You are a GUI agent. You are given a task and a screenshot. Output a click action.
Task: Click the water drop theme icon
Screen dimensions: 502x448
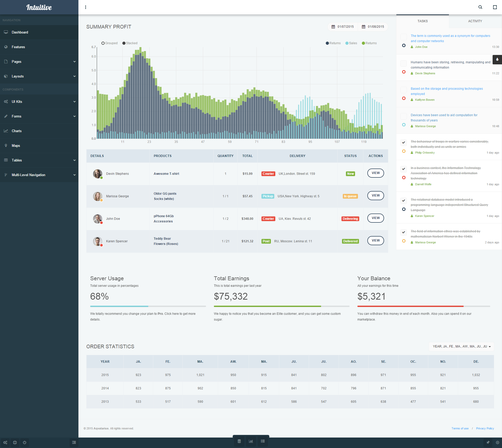pos(497,59)
